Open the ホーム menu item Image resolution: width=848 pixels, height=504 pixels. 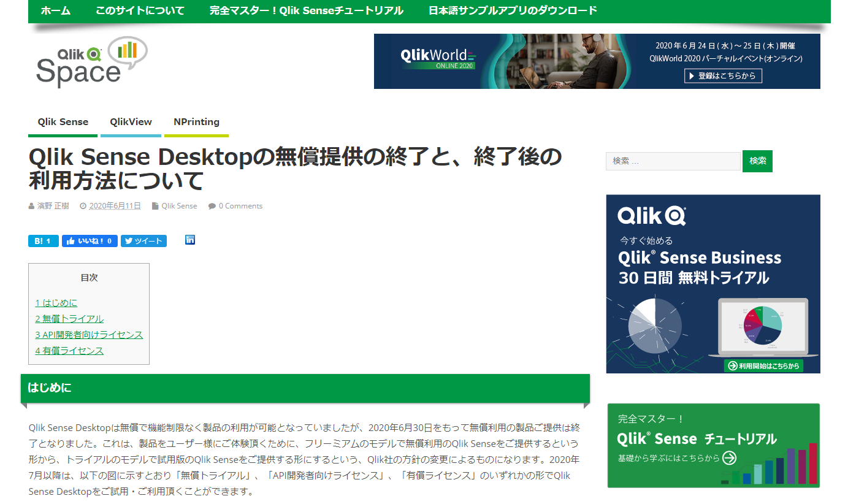point(56,10)
